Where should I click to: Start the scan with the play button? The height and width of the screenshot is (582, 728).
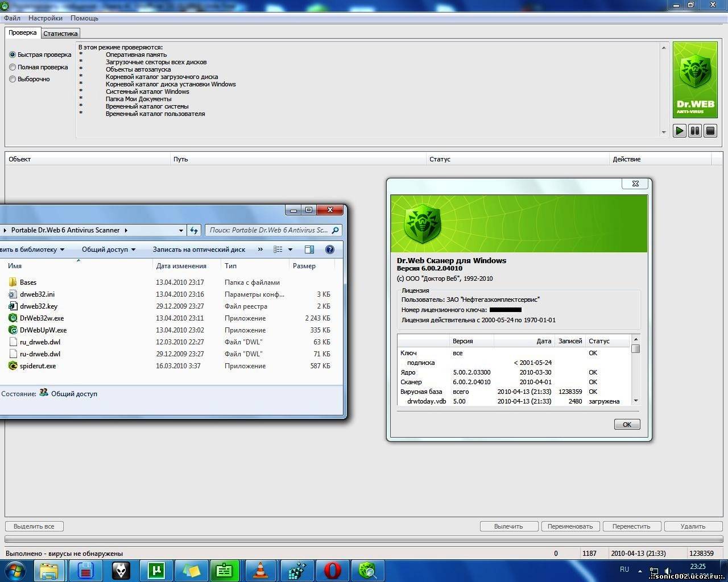[679, 131]
